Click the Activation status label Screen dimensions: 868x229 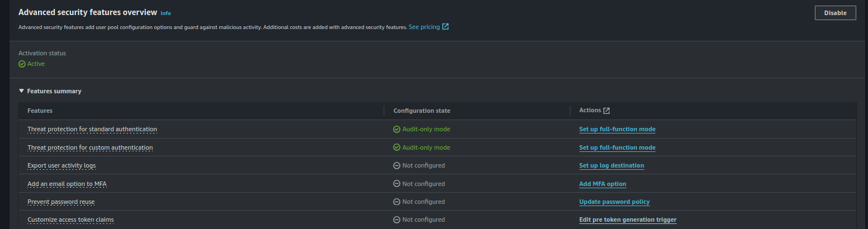42,53
